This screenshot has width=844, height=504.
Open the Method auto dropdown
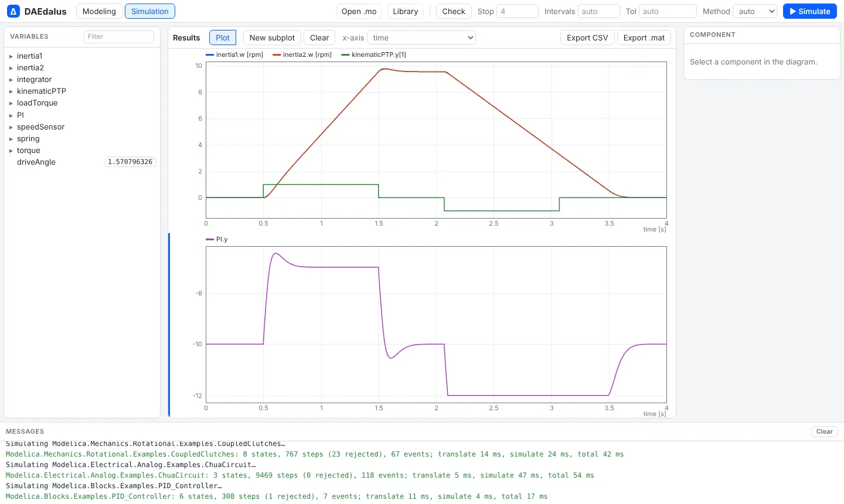(x=755, y=11)
